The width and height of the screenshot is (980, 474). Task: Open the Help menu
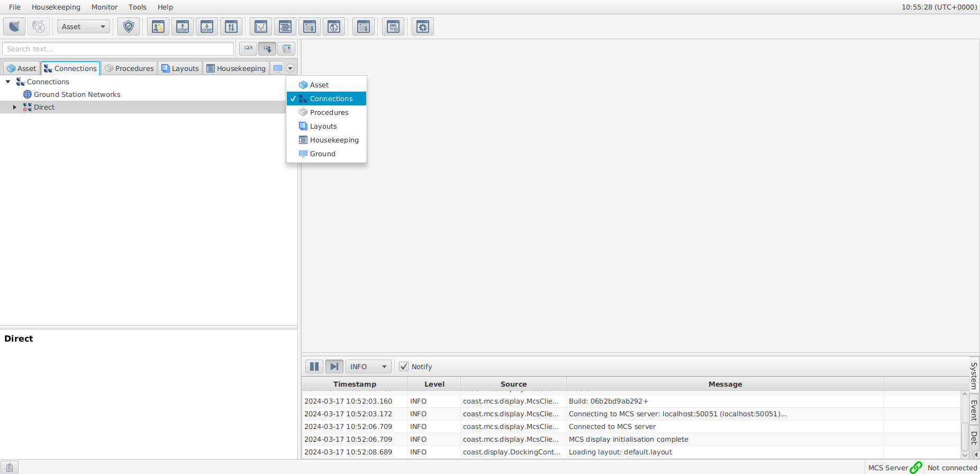click(x=165, y=7)
